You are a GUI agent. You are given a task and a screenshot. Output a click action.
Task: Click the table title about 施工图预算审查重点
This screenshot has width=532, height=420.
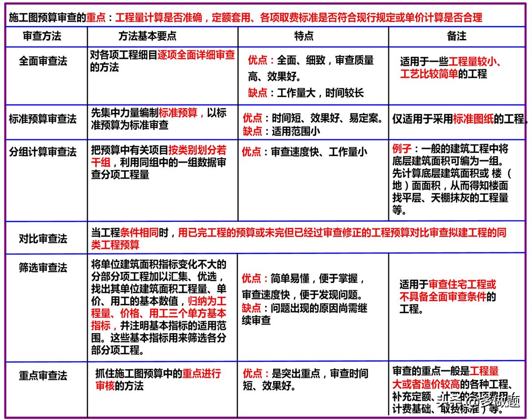177,18
